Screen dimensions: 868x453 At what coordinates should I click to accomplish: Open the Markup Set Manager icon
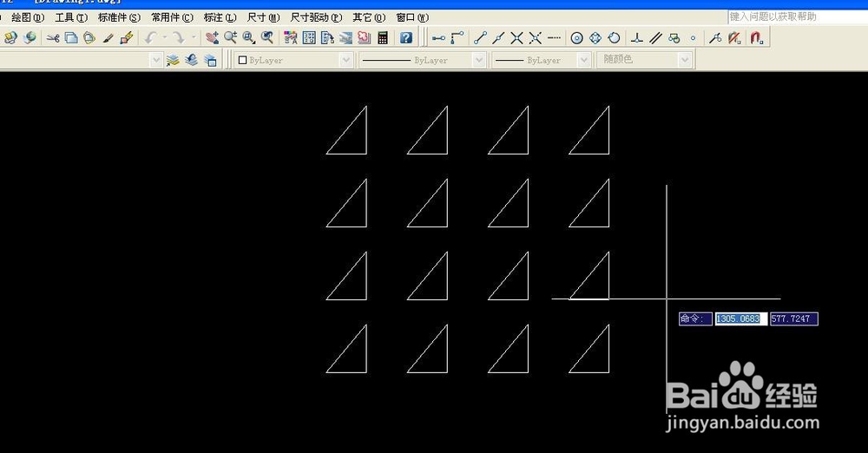click(x=364, y=37)
